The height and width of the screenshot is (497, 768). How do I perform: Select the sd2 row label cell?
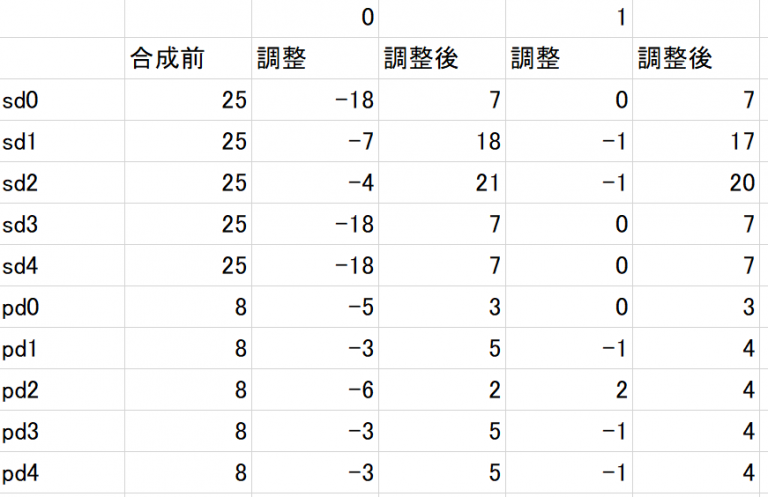click(62, 183)
